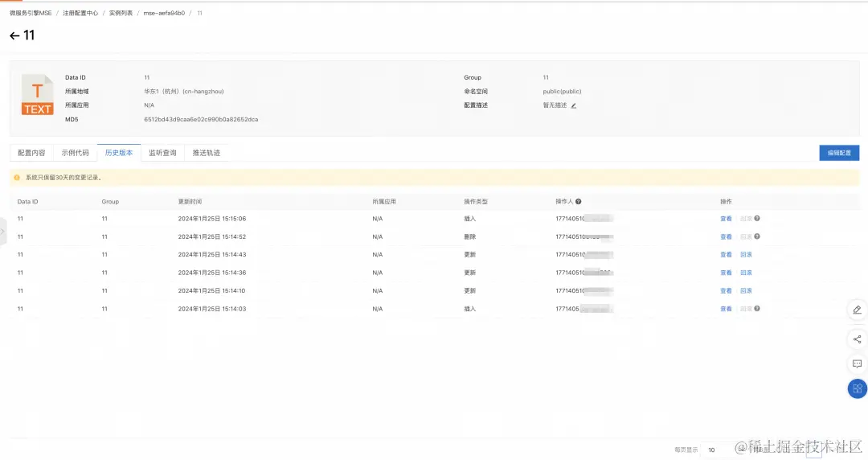Image resolution: width=868 pixels, height=460 pixels.
Task: Click the 更新时间 column header
Action: coord(190,202)
